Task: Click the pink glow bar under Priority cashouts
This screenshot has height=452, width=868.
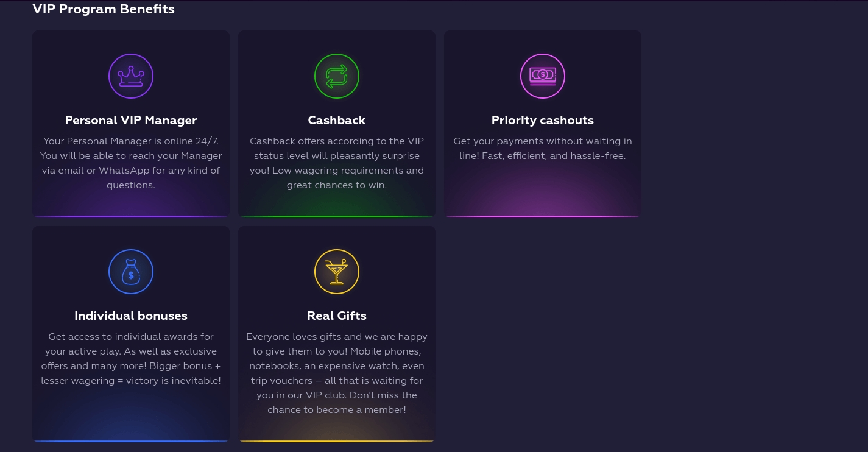Action: tap(543, 216)
